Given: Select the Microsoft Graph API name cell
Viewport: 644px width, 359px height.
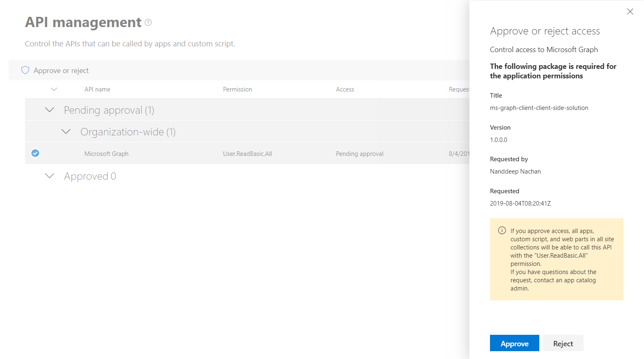Looking at the screenshot, I should coord(106,154).
